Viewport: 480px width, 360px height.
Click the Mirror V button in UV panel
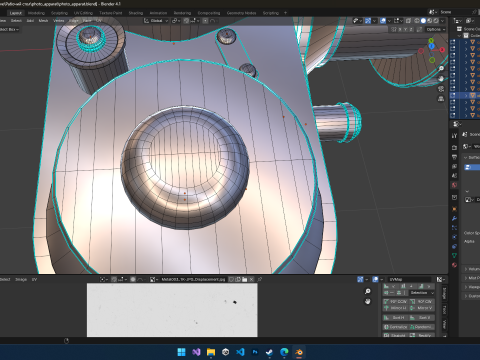pyautogui.click(x=422, y=308)
